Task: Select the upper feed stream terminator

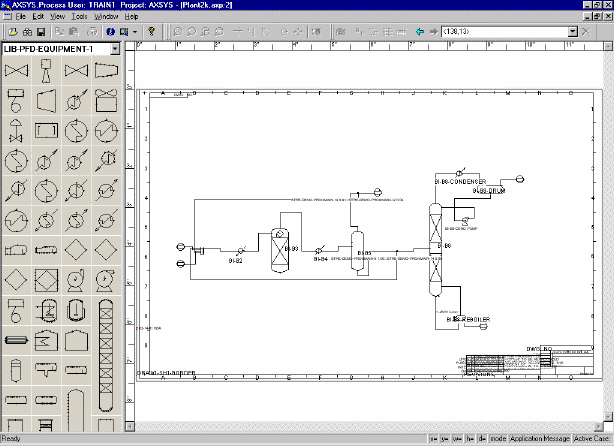Action: tap(181, 247)
